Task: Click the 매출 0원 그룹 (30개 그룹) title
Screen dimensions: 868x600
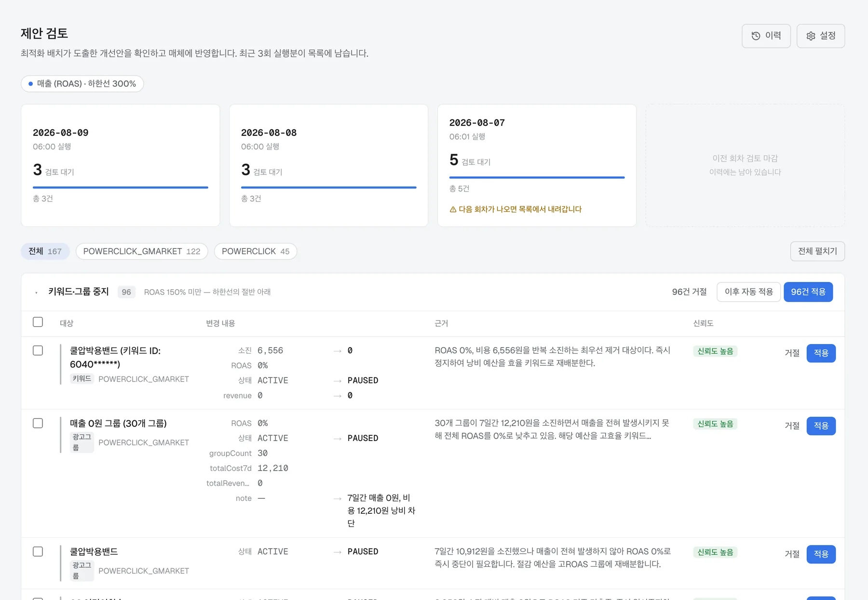Action: (118, 423)
